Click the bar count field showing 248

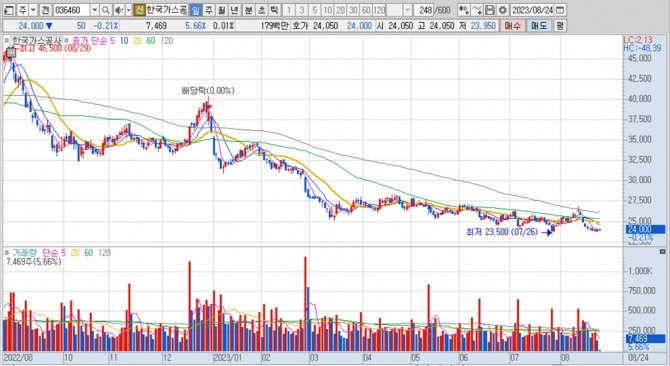[425, 10]
